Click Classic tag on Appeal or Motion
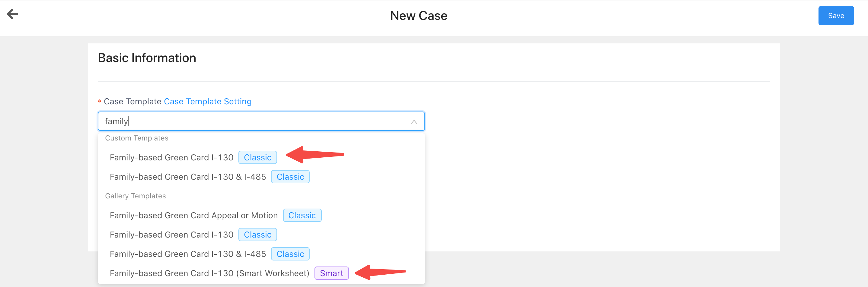The image size is (868, 287). pos(302,215)
